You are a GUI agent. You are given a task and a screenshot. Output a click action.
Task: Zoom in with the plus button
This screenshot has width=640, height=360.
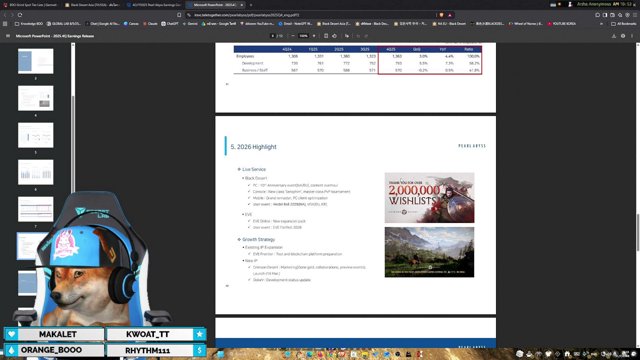pyautogui.click(x=314, y=36)
